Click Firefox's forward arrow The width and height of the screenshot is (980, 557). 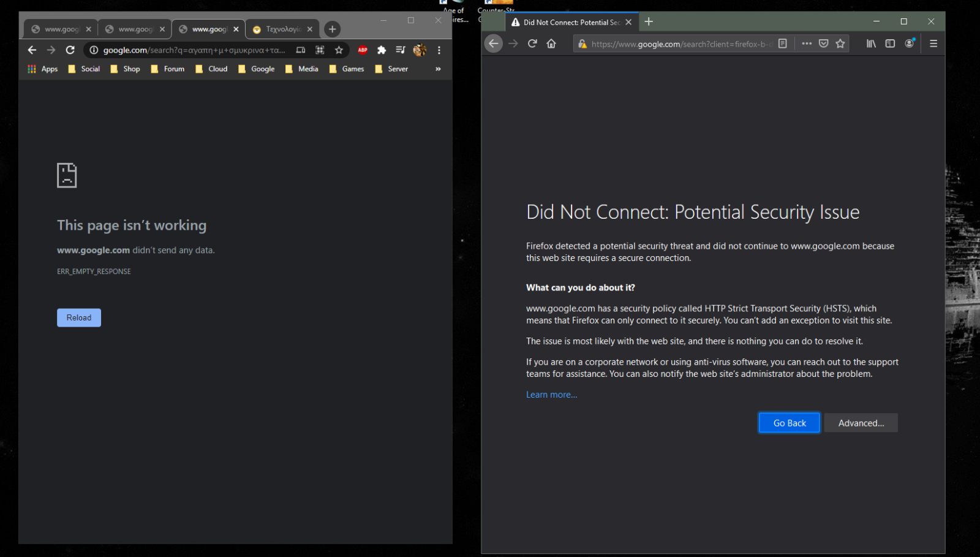(513, 44)
